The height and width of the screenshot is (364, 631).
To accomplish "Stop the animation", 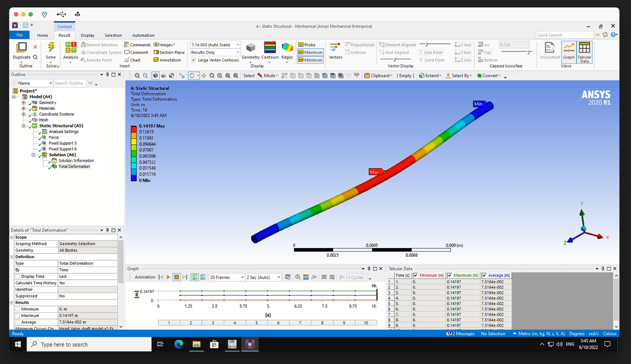I will coord(177,277).
